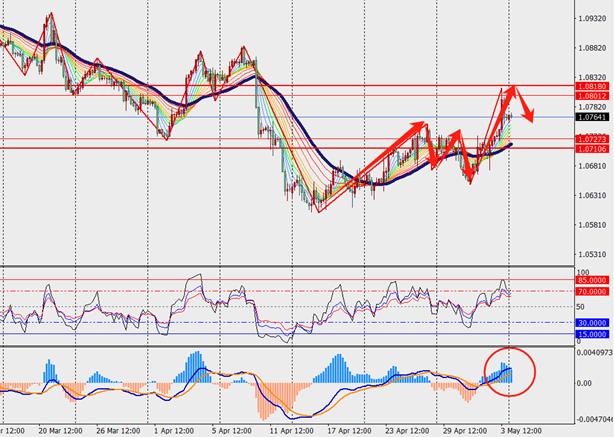
Task: Select the red 85.0000 oscillator level label
Action: click(x=592, y=280)
